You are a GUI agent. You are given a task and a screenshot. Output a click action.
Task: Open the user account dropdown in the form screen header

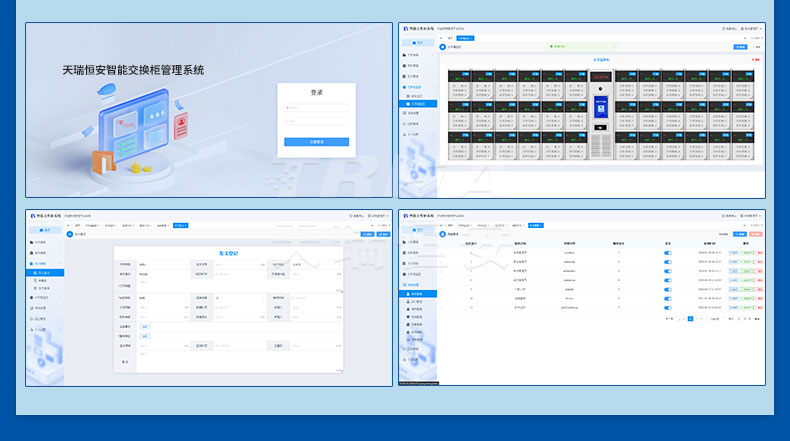(x=378, y=215)
